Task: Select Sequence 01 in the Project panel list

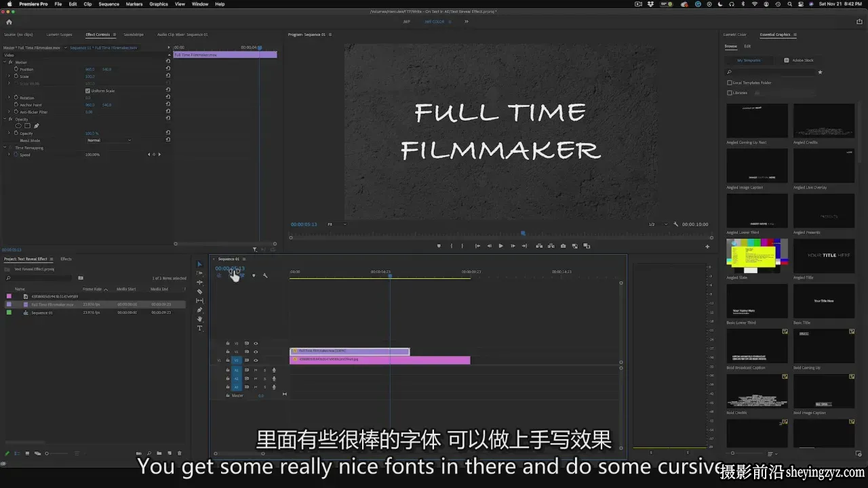Action: tap(41, 312)
